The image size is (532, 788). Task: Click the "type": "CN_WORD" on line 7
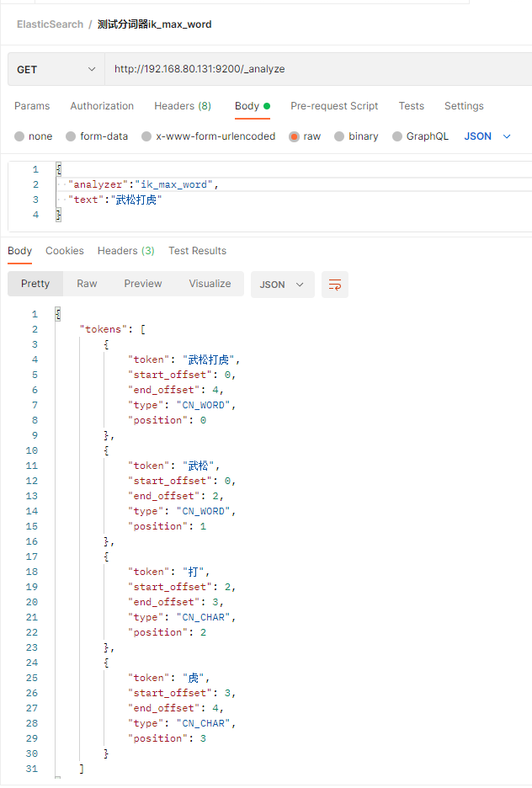[x=182, y=405]
